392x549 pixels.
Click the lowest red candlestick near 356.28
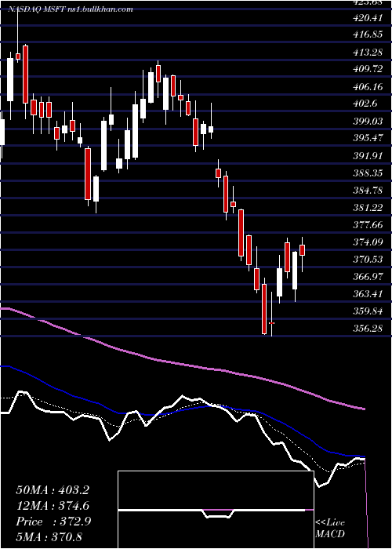click(x=264, y=309)
